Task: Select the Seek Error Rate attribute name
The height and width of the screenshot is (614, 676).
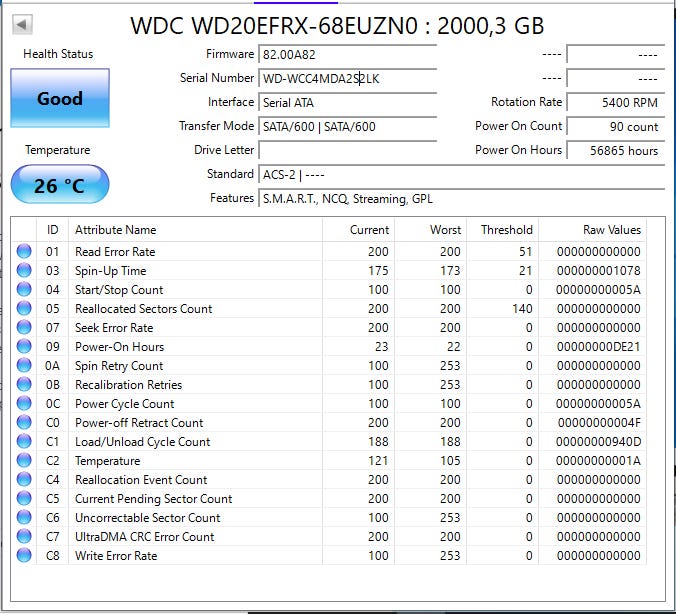Action: (114, 328)
